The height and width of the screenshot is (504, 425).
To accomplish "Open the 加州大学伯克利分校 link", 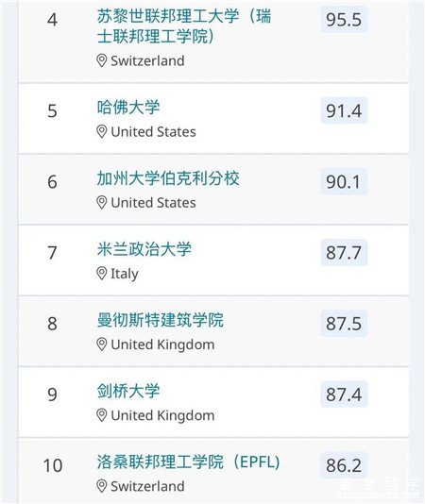I will point(168,178).
